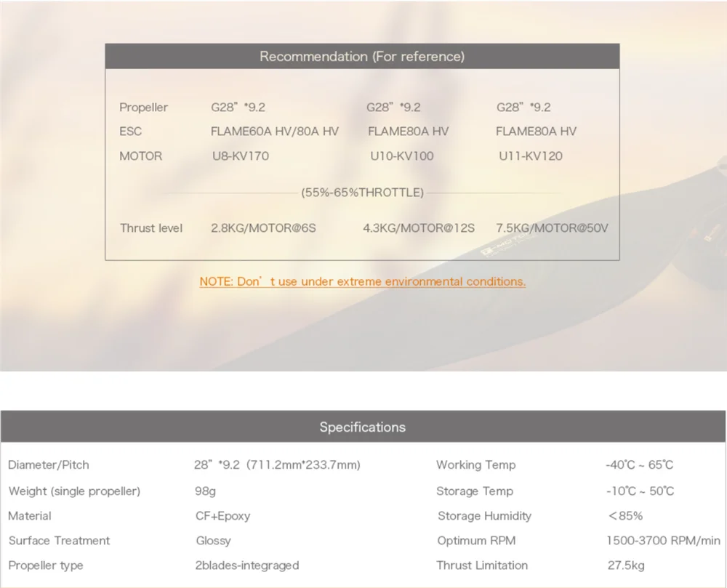Viewport: 727px width, 588px height.
Task: Select the "Storage Temp" label
Action: pos(475,491)
